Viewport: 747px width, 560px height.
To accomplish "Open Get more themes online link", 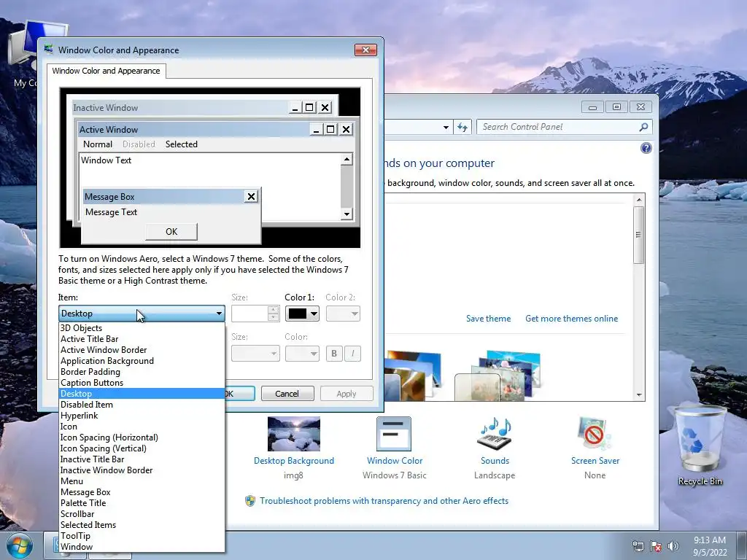I will [x=571, y=319].
